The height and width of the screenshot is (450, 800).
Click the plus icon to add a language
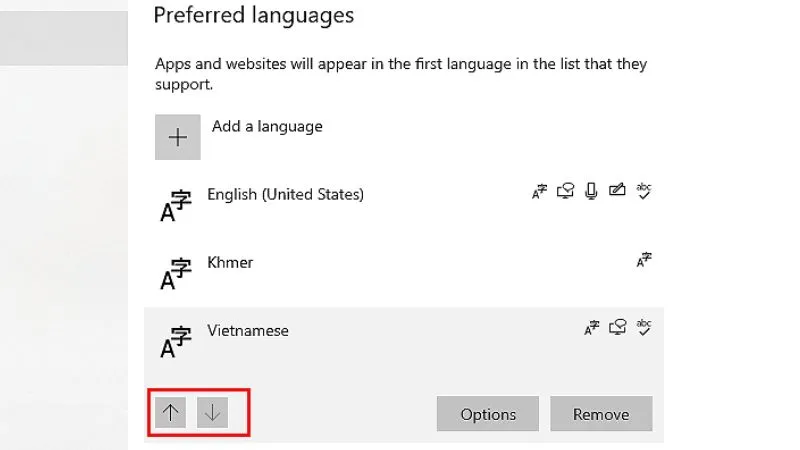(178, 138)
